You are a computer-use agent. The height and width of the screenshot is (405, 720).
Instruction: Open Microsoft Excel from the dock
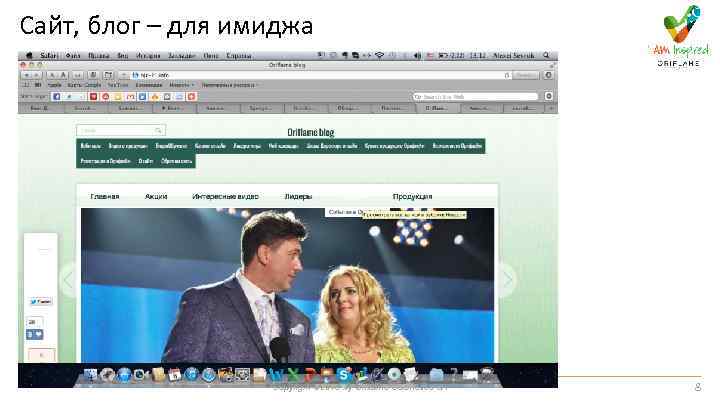click(x=292, y=375)
